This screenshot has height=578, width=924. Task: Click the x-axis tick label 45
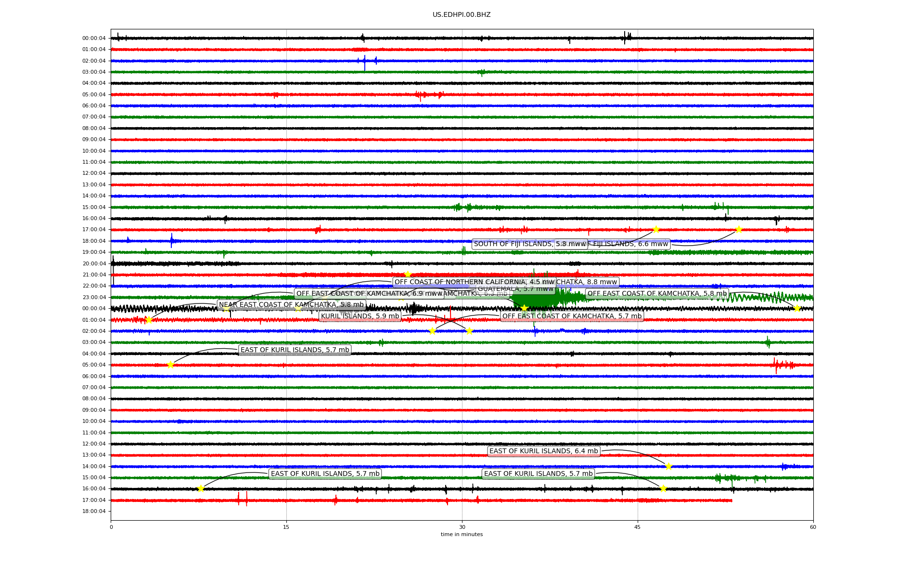(638, 527)
